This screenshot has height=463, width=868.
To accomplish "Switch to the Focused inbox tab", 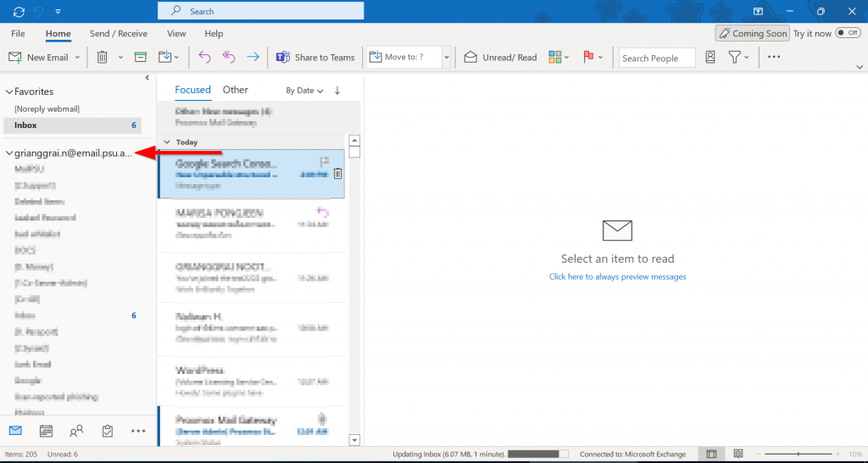I will pos(192,90).
